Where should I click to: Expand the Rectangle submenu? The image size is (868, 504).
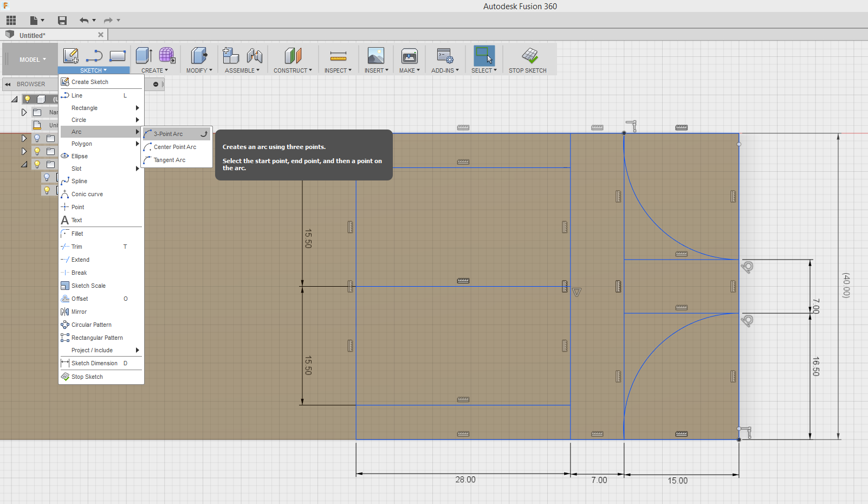pyautogui.click(x=101, y=108)
